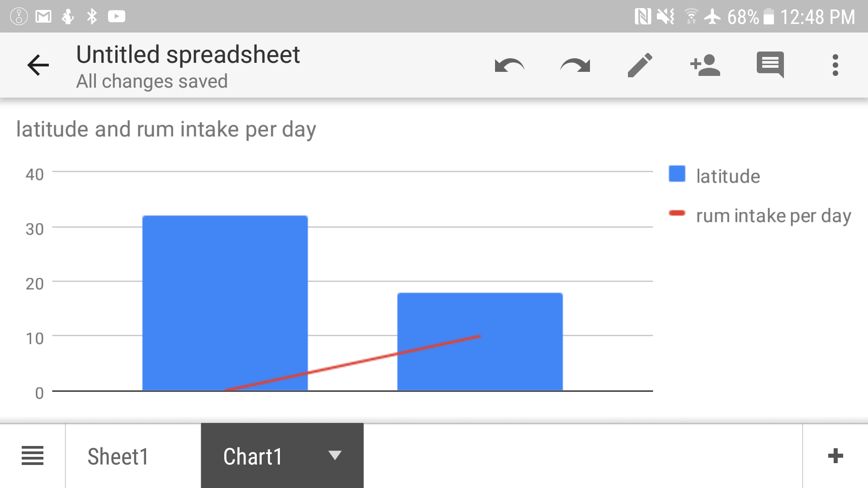Tap the back arrow icon

point(38,66)
